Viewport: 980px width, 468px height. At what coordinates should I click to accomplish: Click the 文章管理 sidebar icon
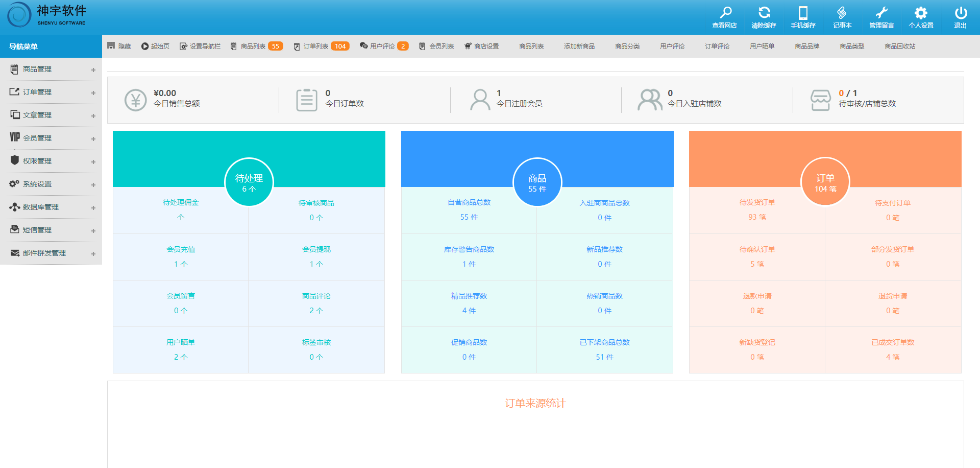(14, 115)
